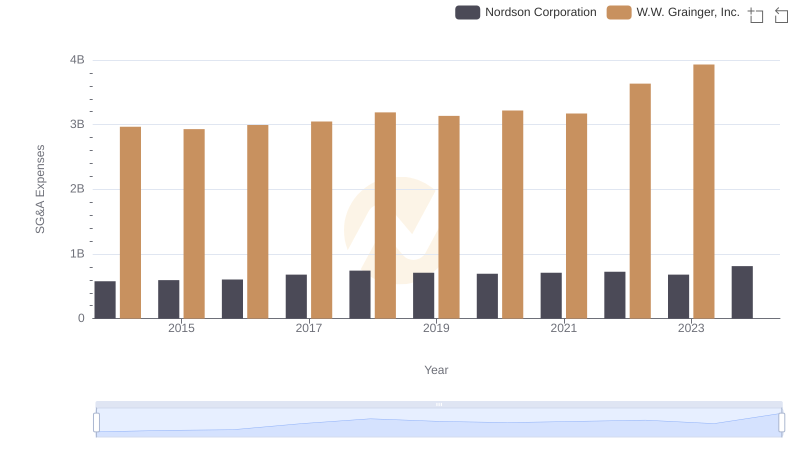
Task: Toggle W.W. Grainger, Inc. legend series
Action: [673, 12]
